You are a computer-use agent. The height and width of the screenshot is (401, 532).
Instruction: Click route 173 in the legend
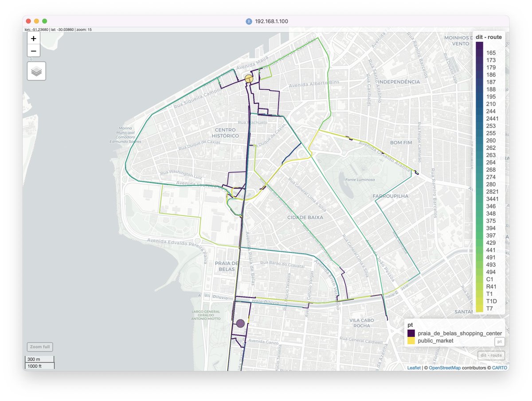(491, 60)
